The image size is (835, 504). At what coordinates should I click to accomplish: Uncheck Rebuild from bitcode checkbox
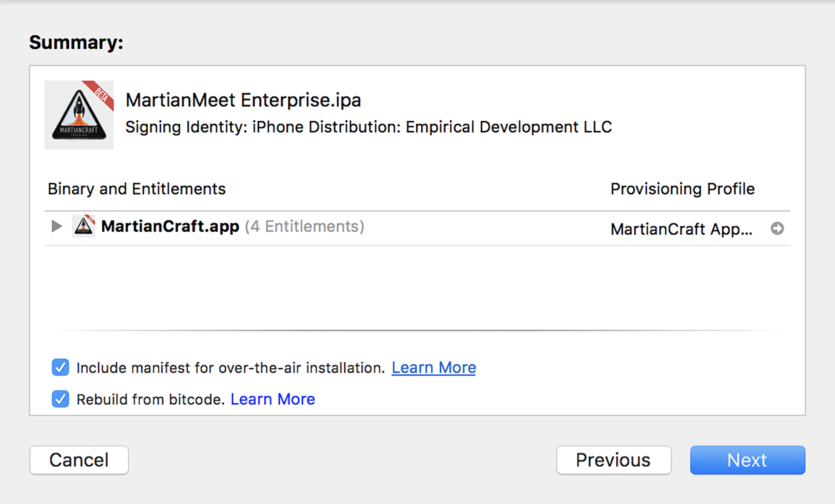tap(61, 399)
